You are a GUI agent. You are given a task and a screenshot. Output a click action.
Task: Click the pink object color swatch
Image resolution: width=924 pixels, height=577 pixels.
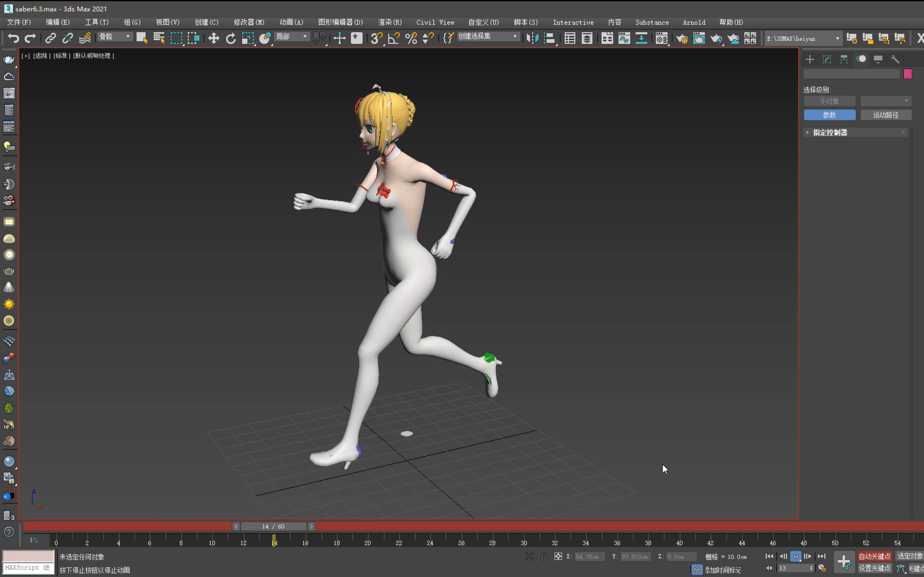coord(908,74)
